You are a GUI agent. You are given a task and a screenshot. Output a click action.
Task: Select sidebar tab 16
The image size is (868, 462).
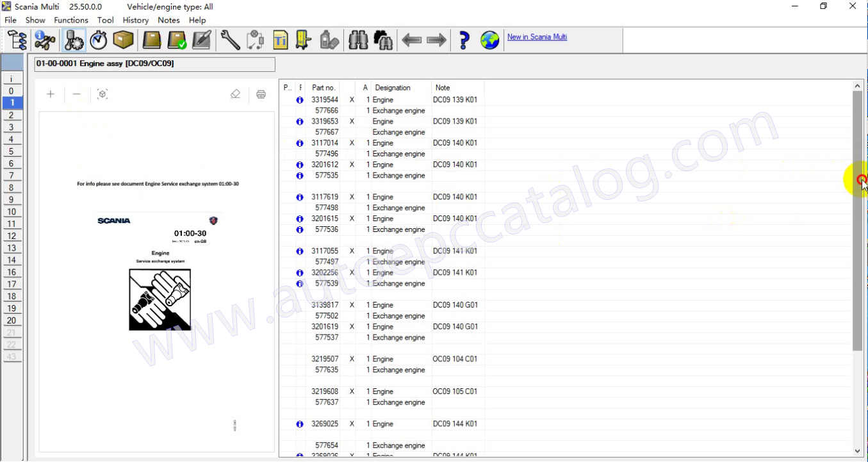(x=12, y=272)
